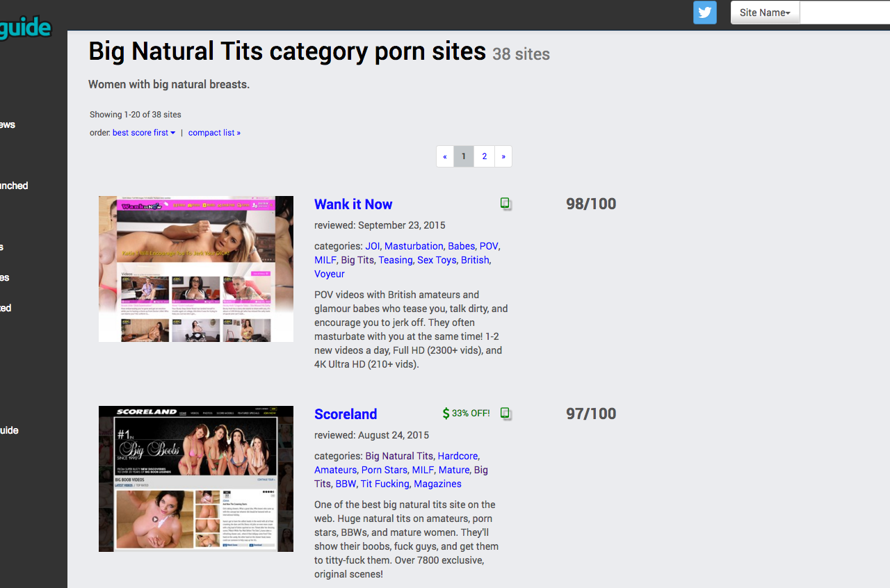The height and width of the screenshot is (588, 890).
Task: Focus the search field next to Site Name
Action: click(x=845, y=13)
